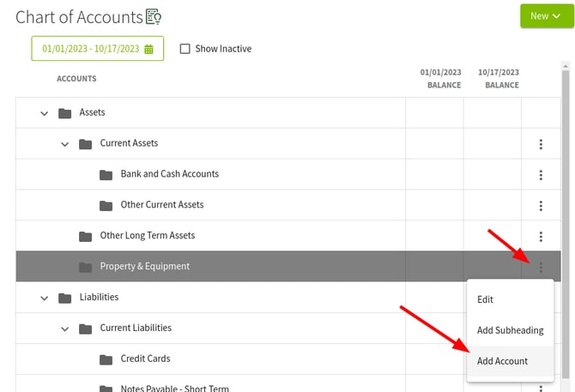Select Edit from the context menu
This screenshot has width=575, height=392.
coord(485,299)
